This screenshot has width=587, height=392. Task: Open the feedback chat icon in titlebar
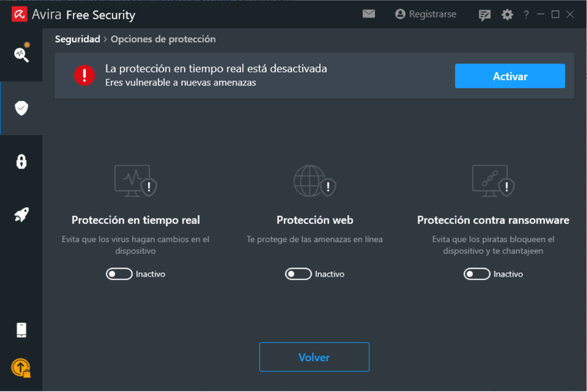(x=484, y=14)
